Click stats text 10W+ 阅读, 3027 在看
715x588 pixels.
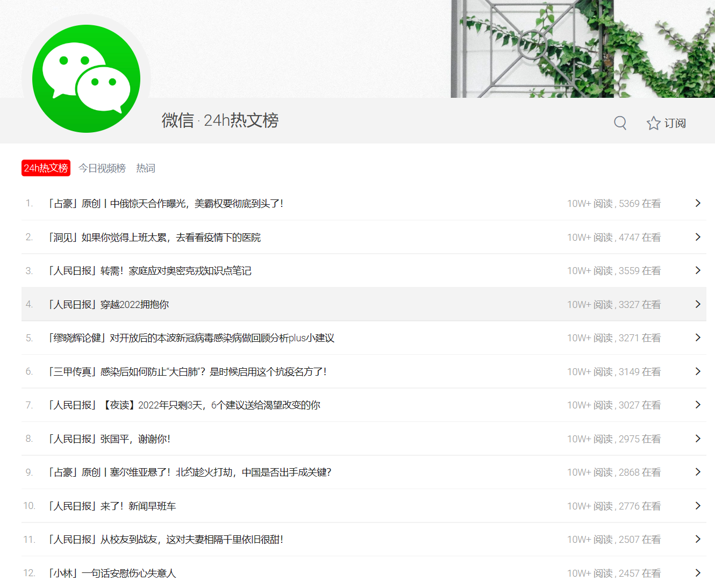point(614,405)
